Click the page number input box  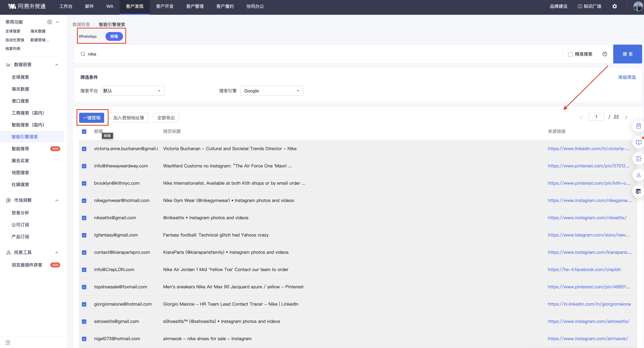[x=596, y=117]
